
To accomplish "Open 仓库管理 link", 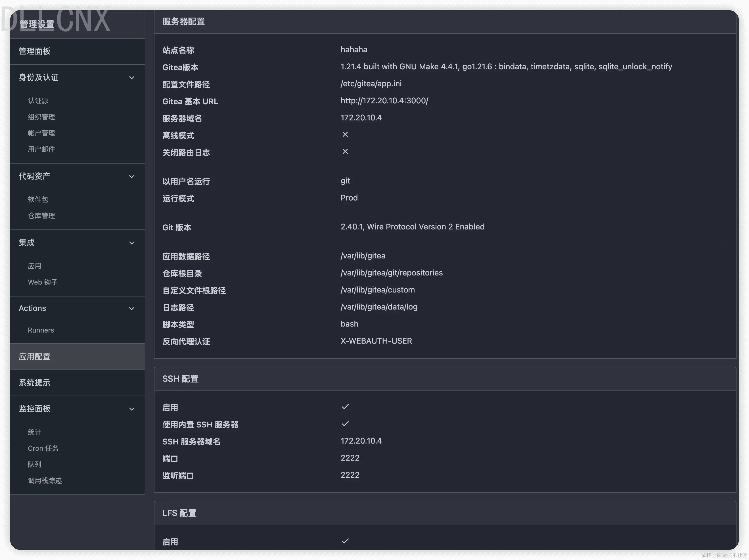I will pos(41,216).
